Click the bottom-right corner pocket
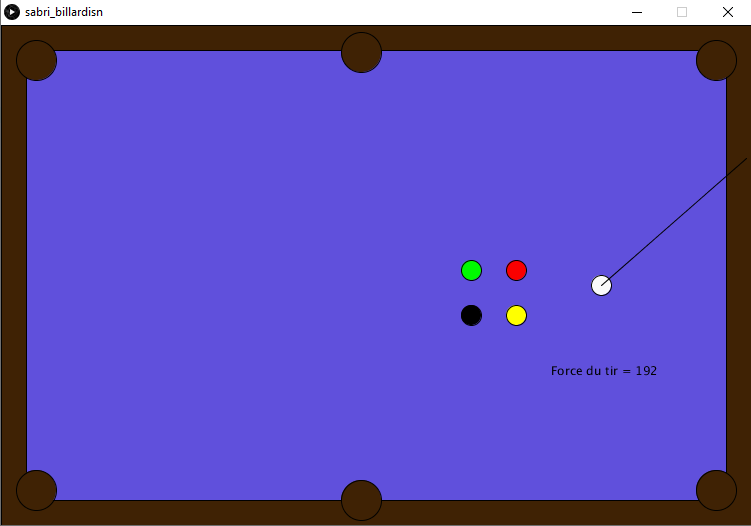Image resolution: width=751 pixels, height=526 pixels. [x=717, y=491]
